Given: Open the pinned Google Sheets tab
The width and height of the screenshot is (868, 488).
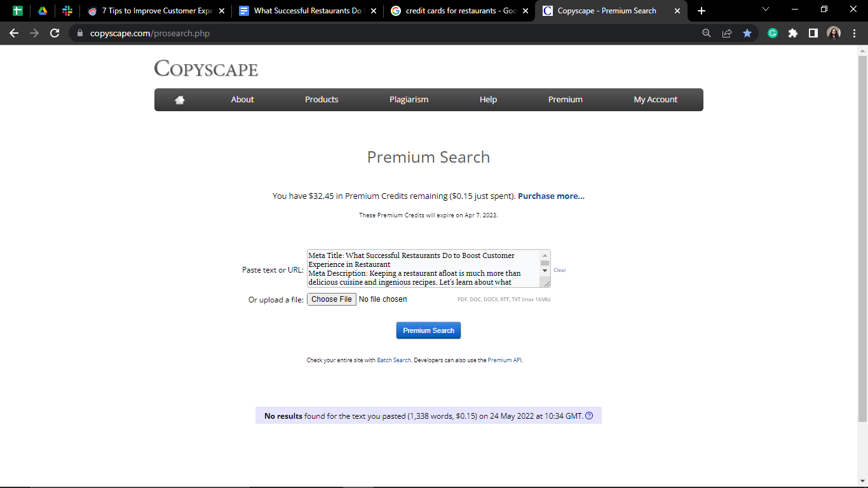Looking at the screenshot, I should point(18,11).
